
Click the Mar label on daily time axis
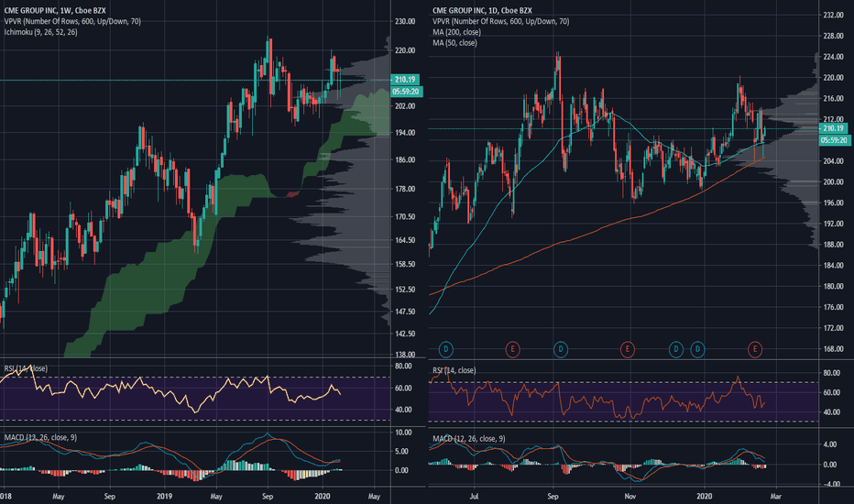[775, 497]
